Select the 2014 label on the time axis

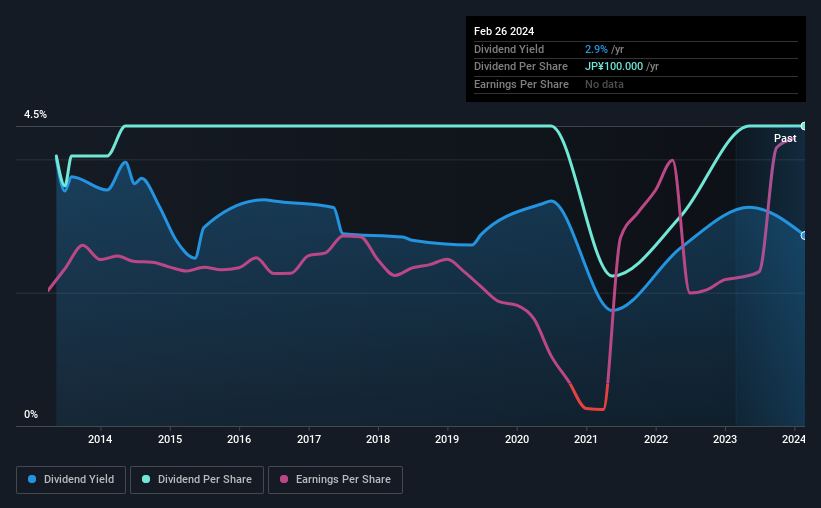pyautogui.click(x=100, y=439)
